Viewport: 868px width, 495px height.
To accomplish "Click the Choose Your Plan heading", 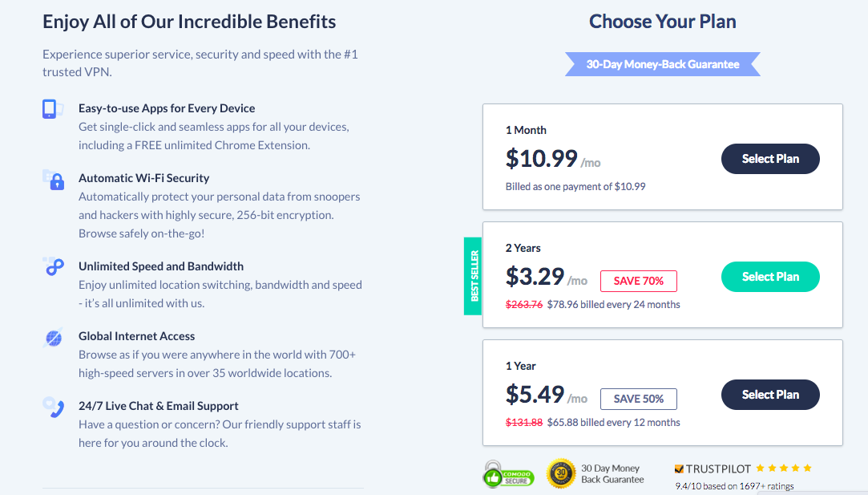I will click(662, 22).
